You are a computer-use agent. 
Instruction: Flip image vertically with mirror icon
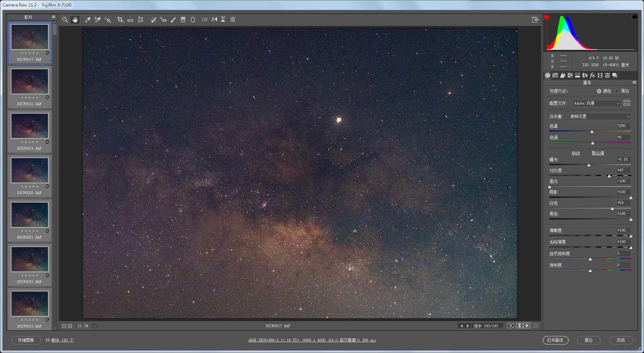click(x=223, y=20)
